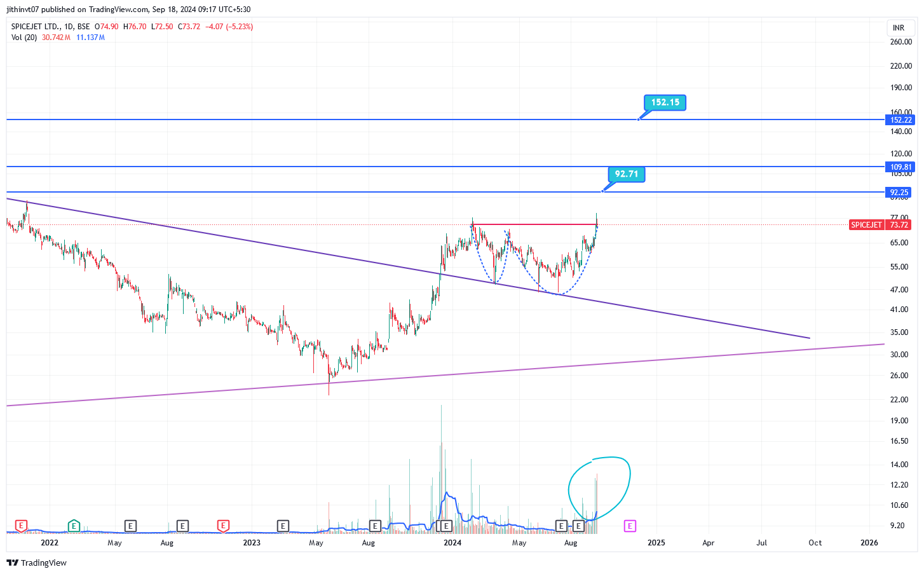Click the 140.00 price axis label
This screenshot has width=924, height=574.
click(901, 132)
